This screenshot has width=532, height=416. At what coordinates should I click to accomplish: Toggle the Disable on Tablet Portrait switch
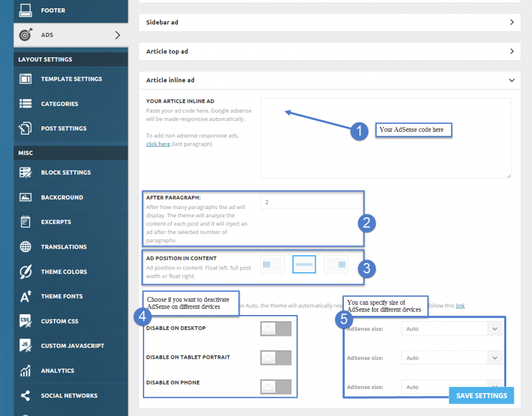275,358
